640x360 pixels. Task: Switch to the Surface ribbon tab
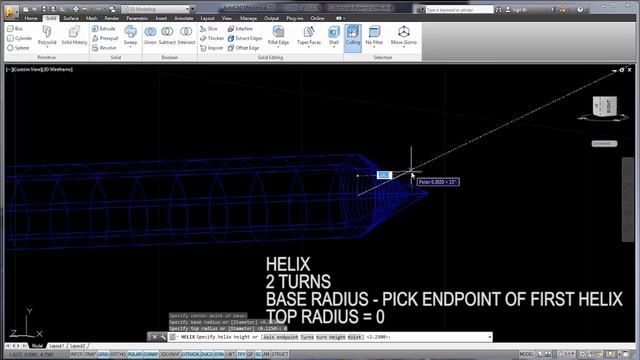click(x=71, y=18)
